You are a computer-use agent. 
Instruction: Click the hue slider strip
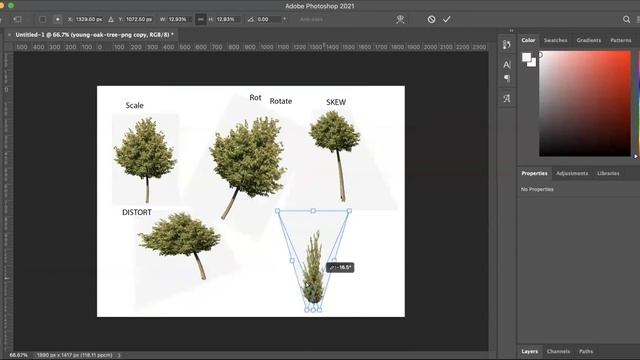(638, 103)
